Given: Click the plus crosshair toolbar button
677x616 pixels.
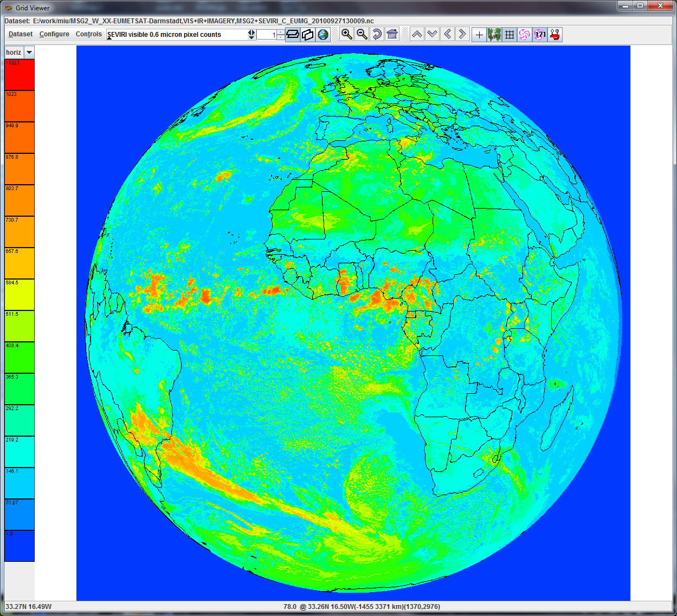Looking at the screenshot, I should pyautogui.click(x=479, y=35).
